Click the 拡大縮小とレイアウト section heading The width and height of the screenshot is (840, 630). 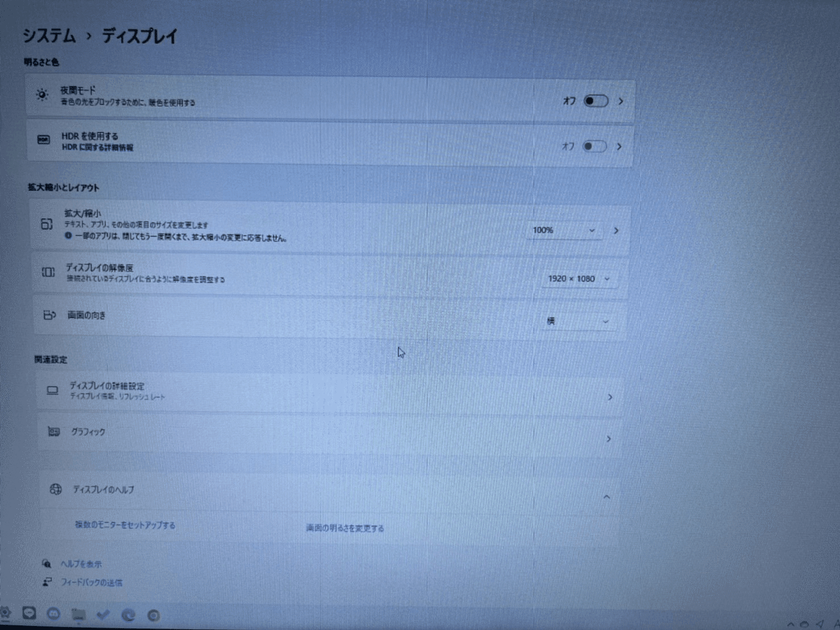(x=64, y=188)
